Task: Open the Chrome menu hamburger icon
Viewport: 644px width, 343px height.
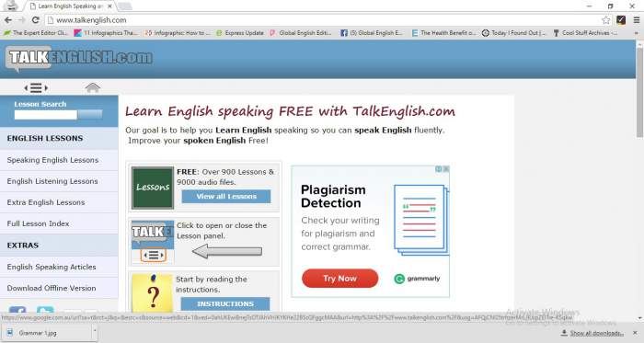Action: [637, 20]
